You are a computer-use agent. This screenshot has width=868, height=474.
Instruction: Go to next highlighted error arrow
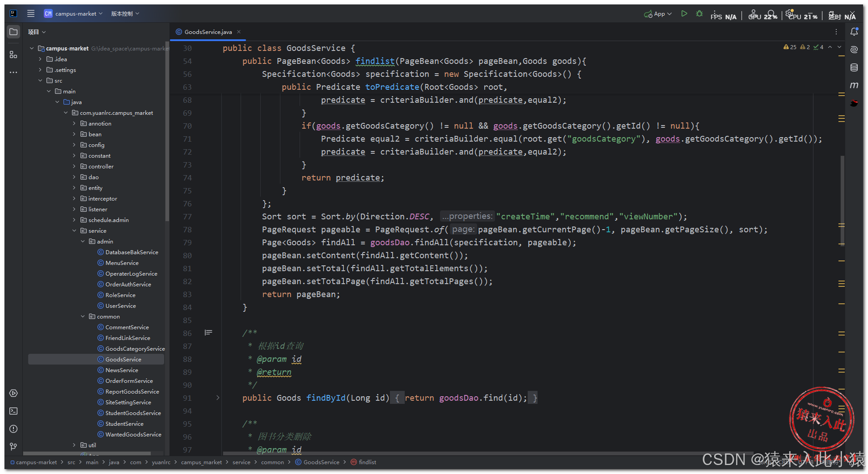[839, 47]
